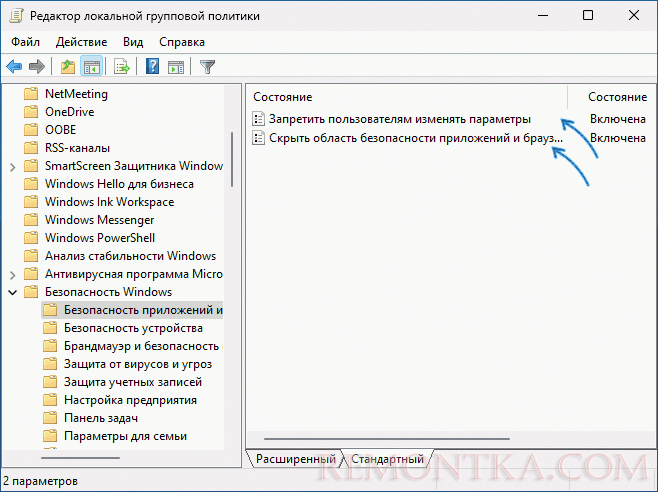The width and height of the screenshot is (658, 492).
Task: Click Включена status of Запретить пользователям row
Action: [617, 119]
